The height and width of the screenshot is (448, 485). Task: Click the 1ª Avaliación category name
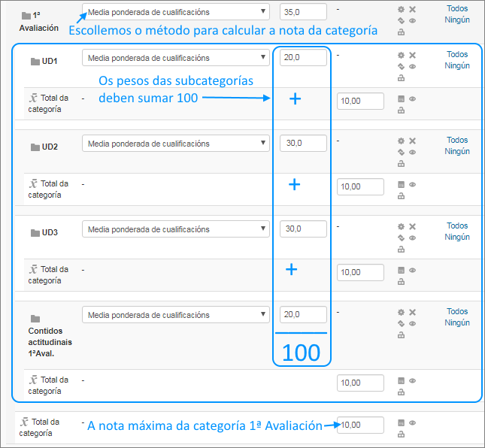(38, 22)
